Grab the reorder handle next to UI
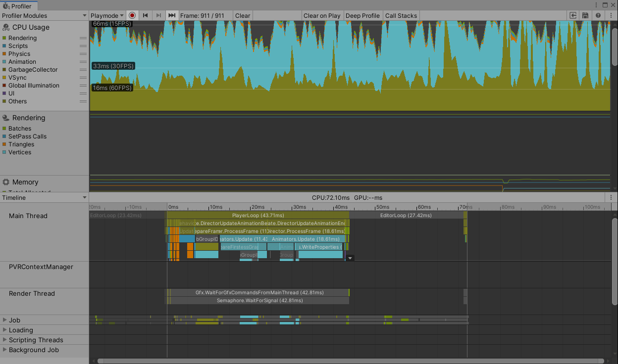Screen dimensions: 618x364 [83, 93]
